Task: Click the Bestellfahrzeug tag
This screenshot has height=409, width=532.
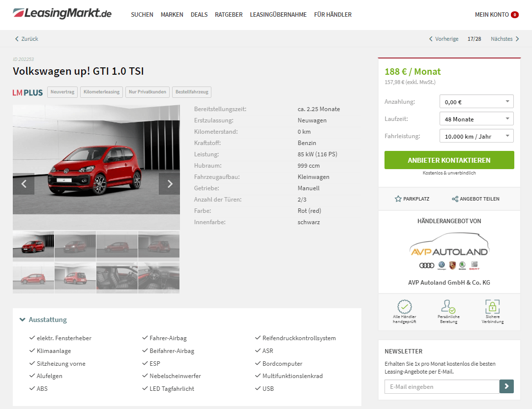Action: point(192,92)
